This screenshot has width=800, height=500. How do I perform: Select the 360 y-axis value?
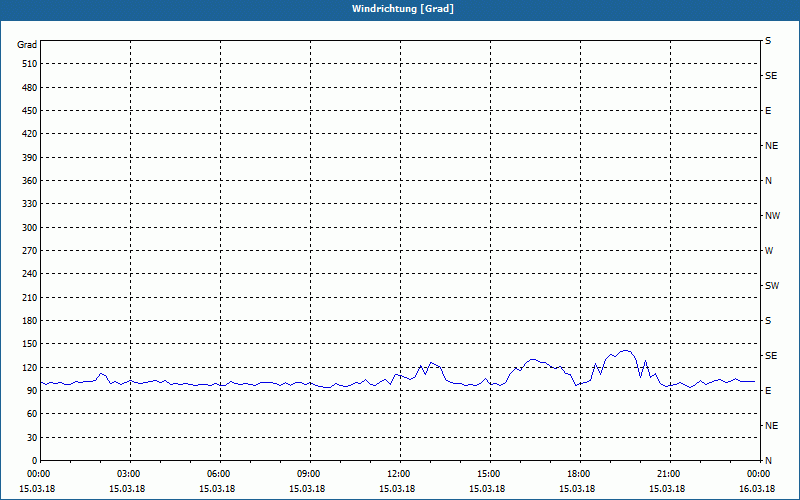30,181
